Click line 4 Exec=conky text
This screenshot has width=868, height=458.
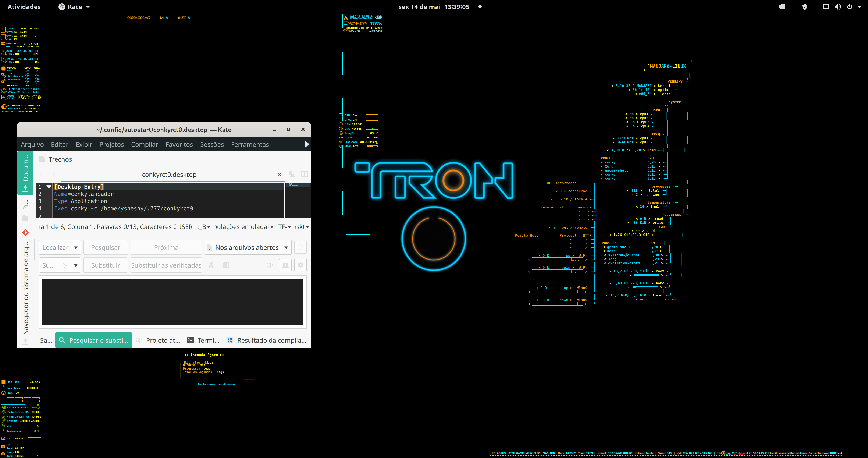124,208
